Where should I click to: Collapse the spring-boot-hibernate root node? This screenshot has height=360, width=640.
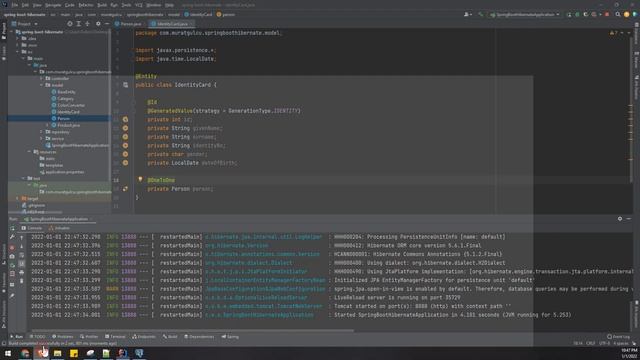(12, 31)
